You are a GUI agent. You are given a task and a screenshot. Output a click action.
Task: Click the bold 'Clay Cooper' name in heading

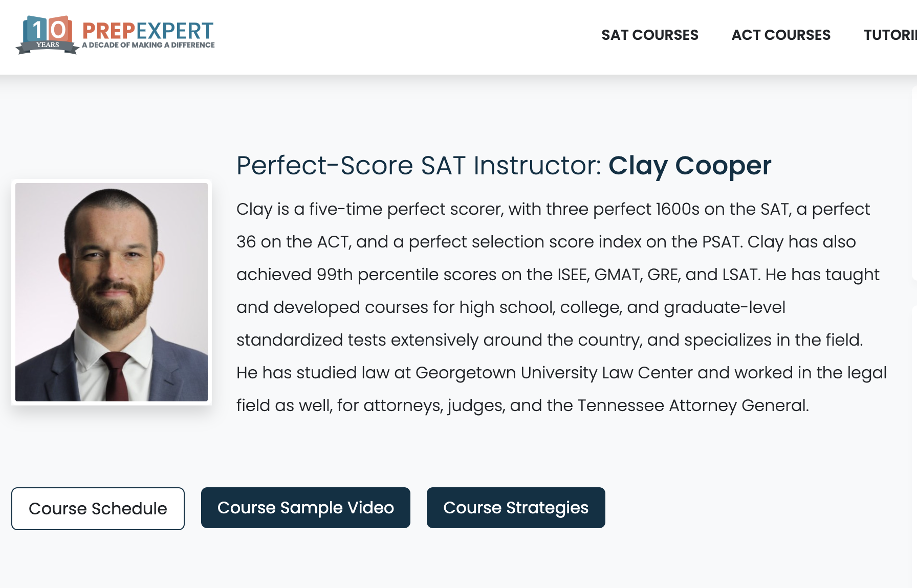click(689, 166)
